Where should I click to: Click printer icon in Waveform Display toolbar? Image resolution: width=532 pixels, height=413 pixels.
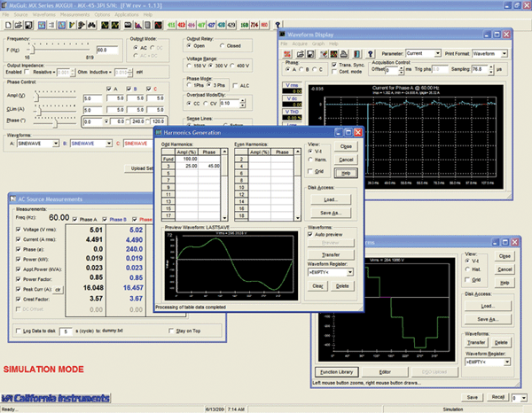tap(344, 54)
